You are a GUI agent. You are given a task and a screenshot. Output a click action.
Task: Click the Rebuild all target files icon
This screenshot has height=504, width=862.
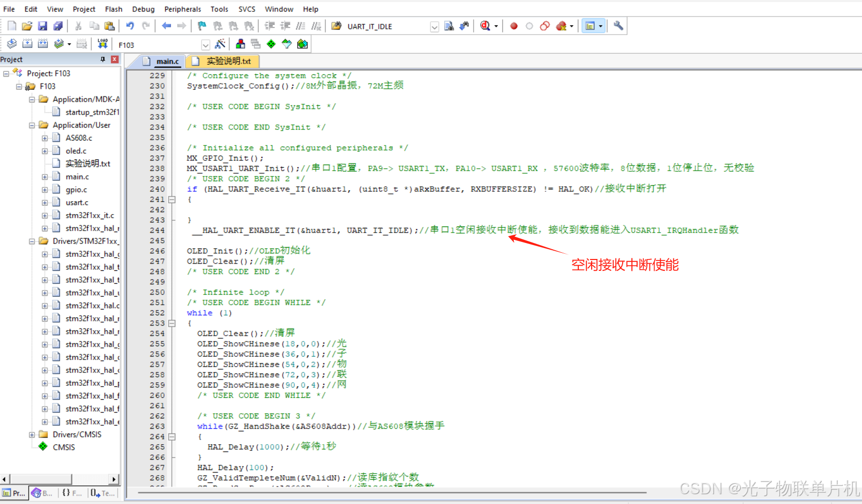click(x=43, y=44)
